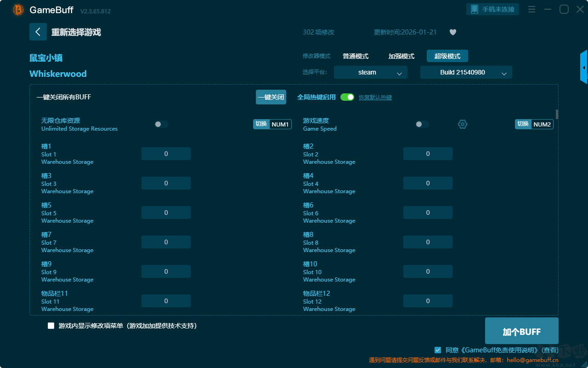The width and height of the screenshot is (588, 368).
Task: Click the phone not connected button
Action: [x=493, y=9]
